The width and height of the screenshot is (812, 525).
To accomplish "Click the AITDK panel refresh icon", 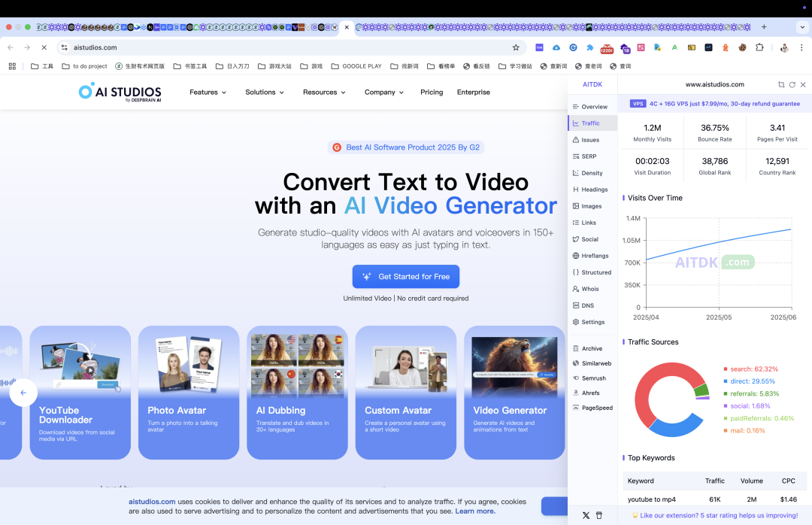I will pos(792,84).
